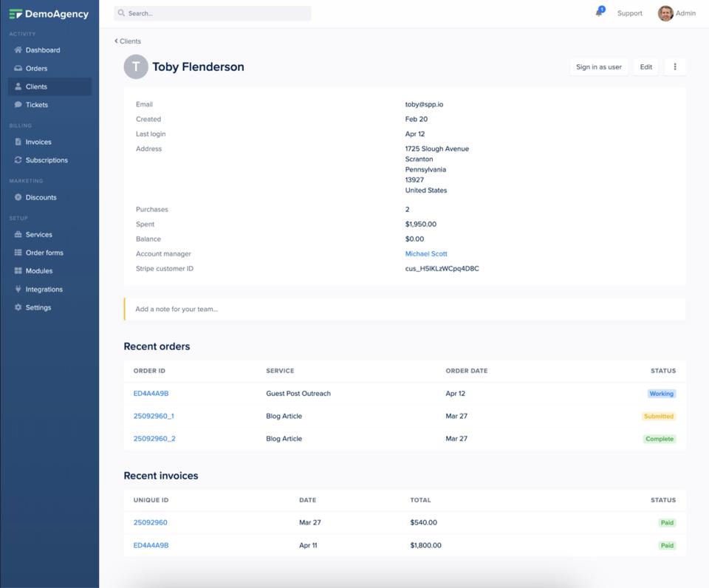Click the Subscriptions refresh icon
The width and height of the screenshot is (709, 588).
pyautogui.click(x=18, y=160)
